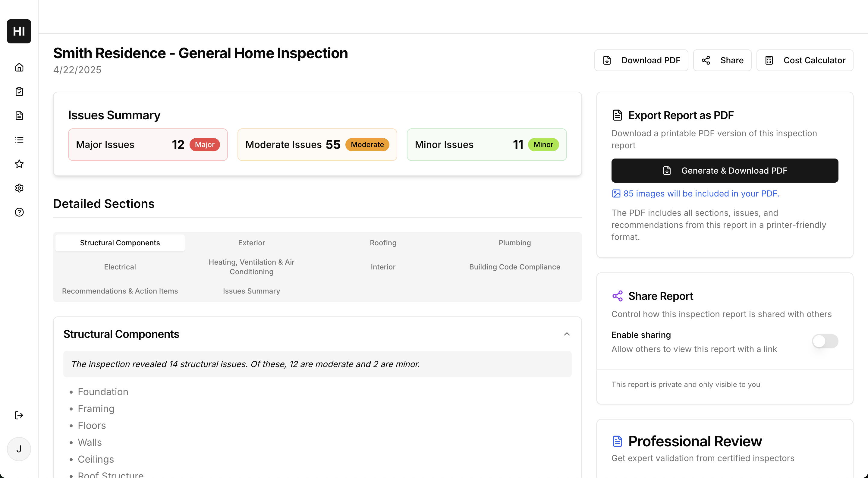Click Generate & Download PDF button
Viewport: 868px width, 478px height.
point(725,171)
